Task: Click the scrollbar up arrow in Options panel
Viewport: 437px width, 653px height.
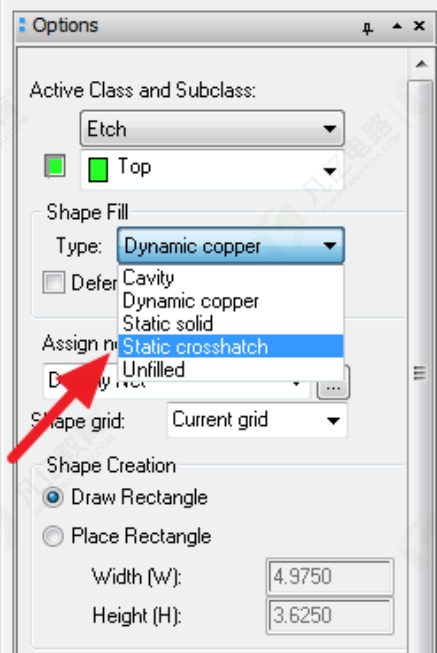Action: (421, 64)
